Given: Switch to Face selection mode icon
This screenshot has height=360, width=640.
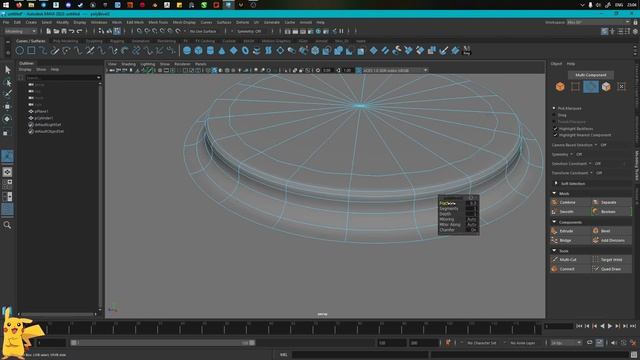Looking at the screenshot, I should tap(606, 87).
